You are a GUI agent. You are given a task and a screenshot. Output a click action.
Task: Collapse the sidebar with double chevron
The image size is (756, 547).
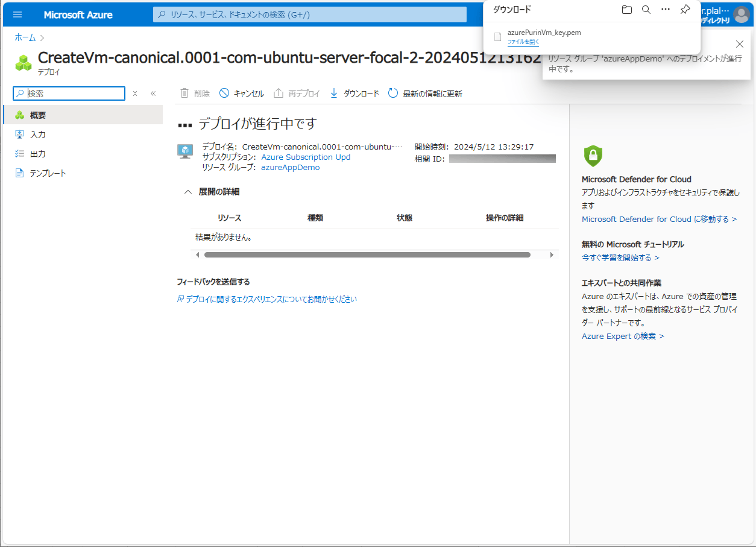[153, 93]
